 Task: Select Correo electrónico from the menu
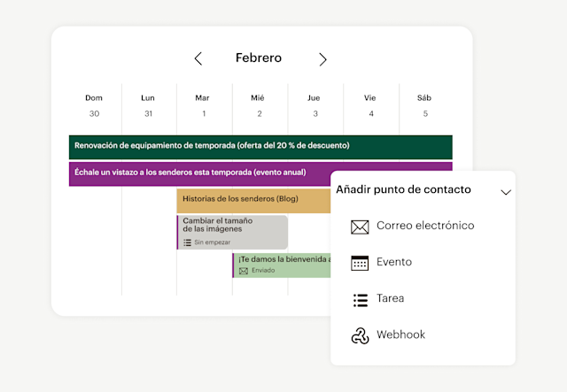[424, 226]
